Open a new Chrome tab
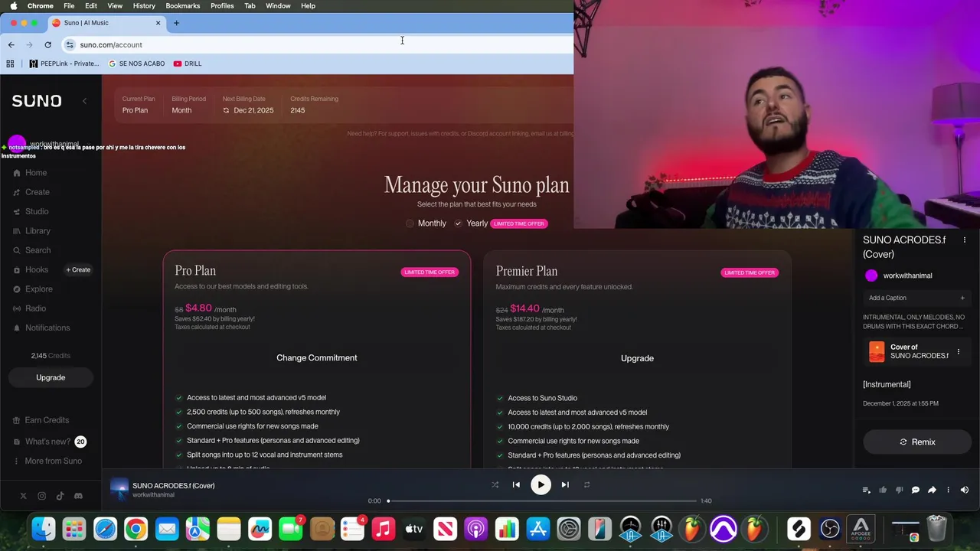Screen dimensions: 980x551 [x=176, y=23]
